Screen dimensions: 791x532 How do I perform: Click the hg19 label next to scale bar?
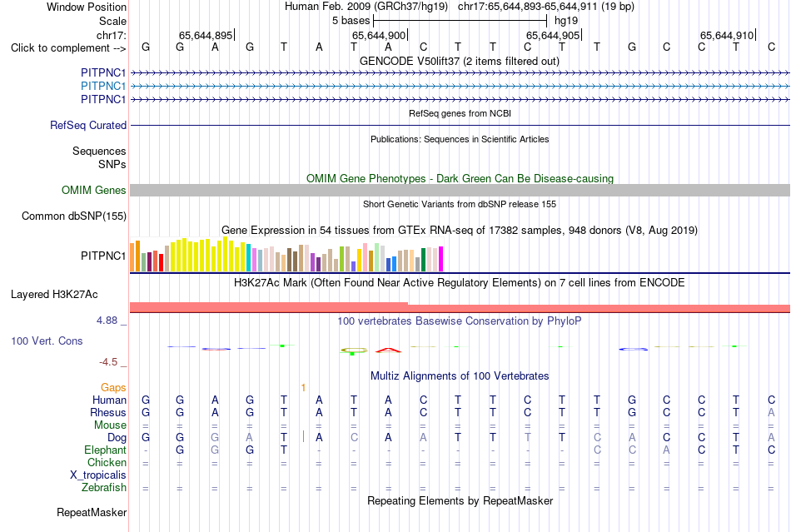pyautogui.click(x=566, y=21)
